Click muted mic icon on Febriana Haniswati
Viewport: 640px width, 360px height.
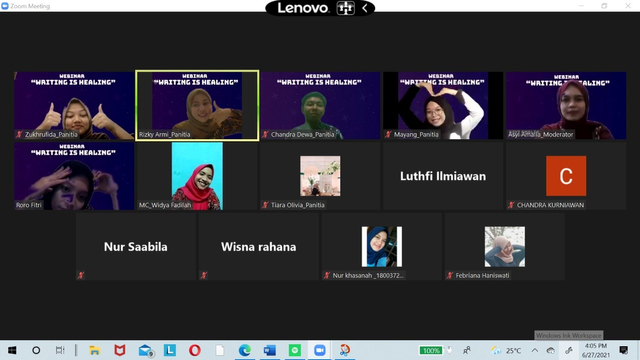coord(450,276)
